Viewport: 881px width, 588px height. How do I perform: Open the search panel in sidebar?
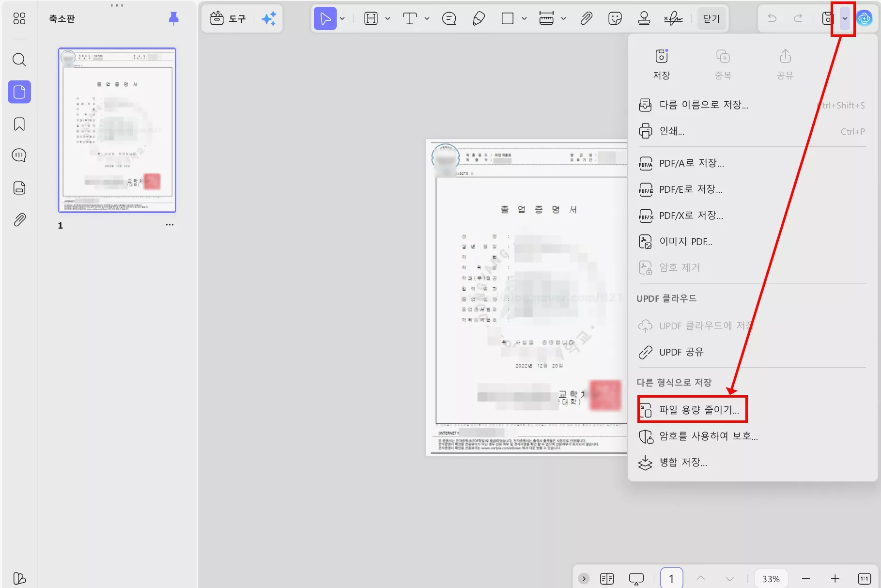coord(19,60)
